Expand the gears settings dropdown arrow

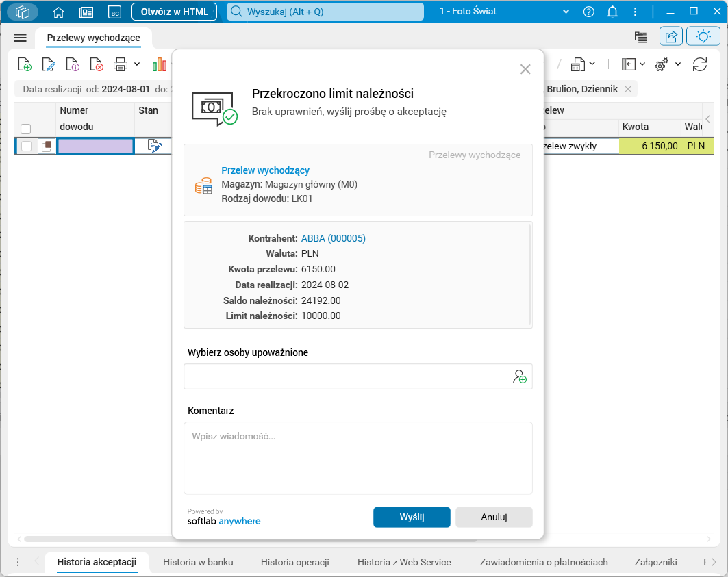pos(678,64)
